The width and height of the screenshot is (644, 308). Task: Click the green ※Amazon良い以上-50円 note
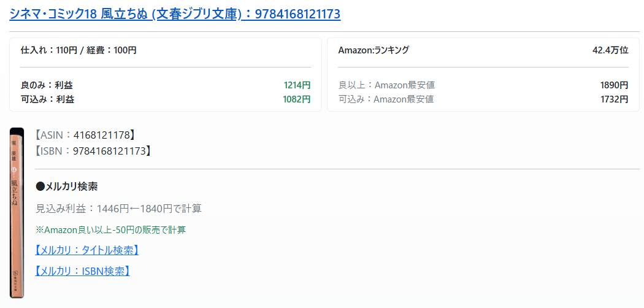(x=110, y=230)
